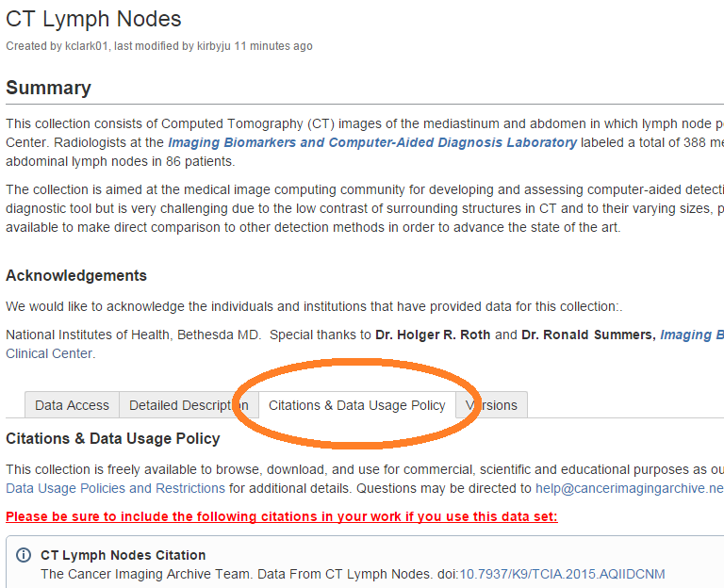The image size is (724, 588).
Task: Click the CT Lymph Nodes Citation box title
Action: [123, 556]
